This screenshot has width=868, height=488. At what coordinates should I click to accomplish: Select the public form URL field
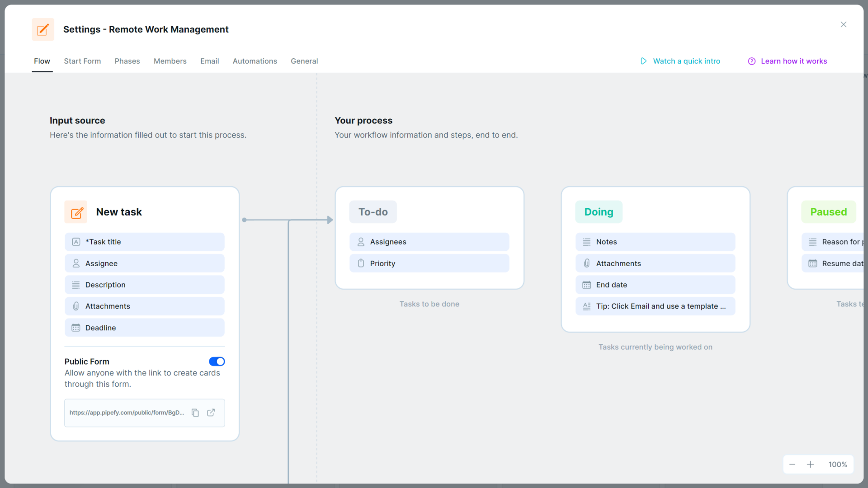127,413
